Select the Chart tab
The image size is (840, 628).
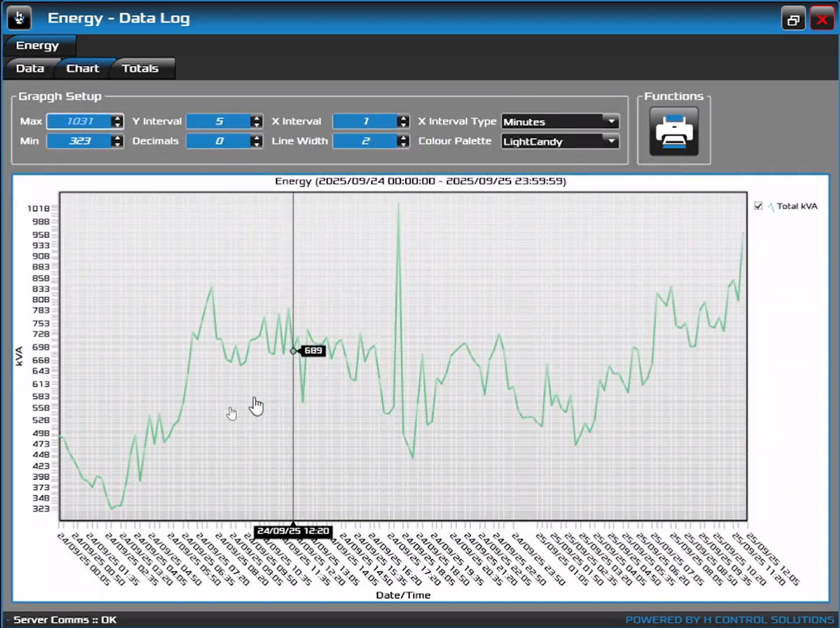(x=83, y=68)
